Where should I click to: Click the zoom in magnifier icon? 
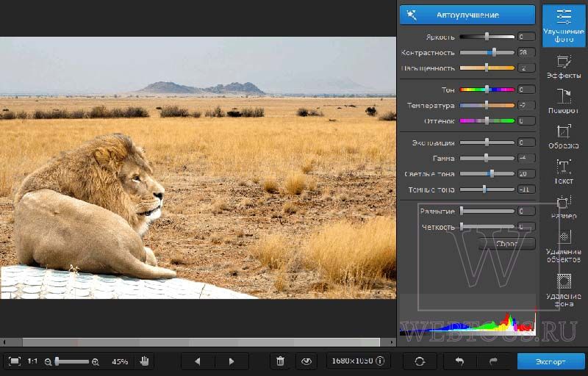click(x=96, y=362)
